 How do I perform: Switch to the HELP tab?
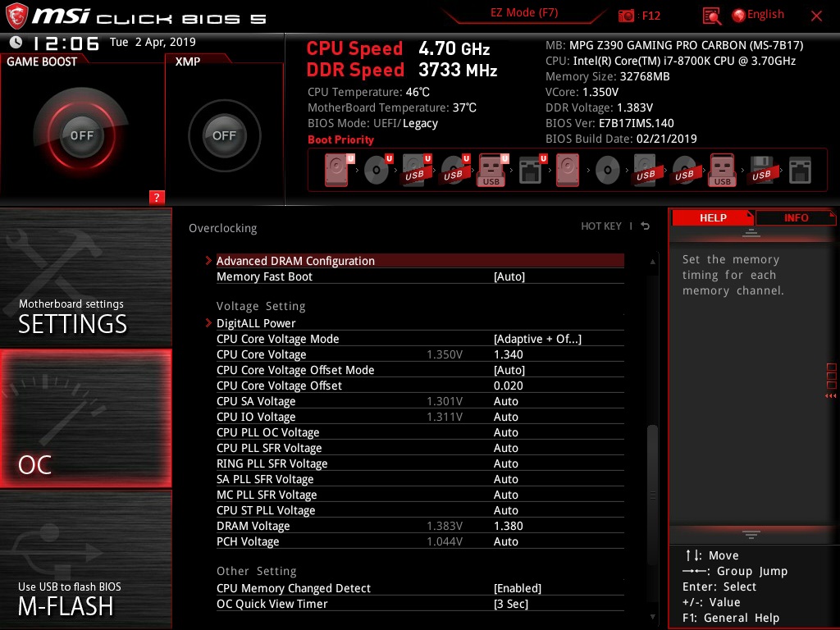coord(713,218)
